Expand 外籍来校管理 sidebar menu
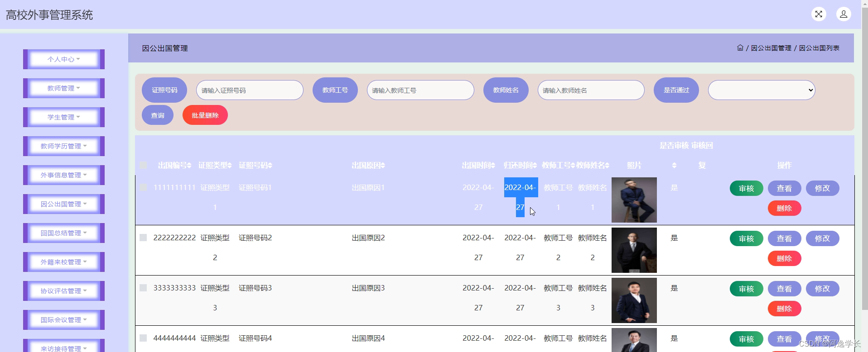The image size is (868, 352). pos(64,262)
